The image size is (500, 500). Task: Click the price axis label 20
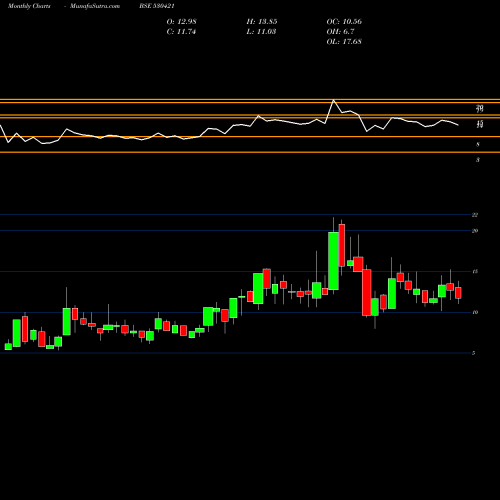[x=475, y=231]
